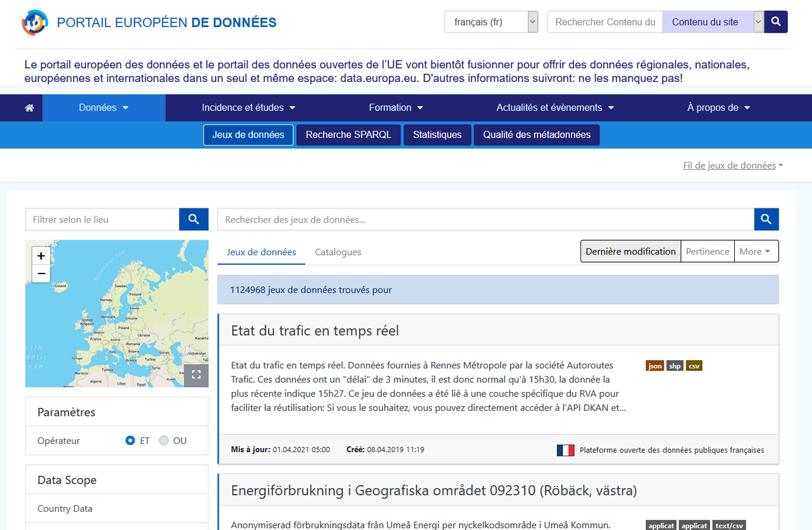
Task: Select the OU operator radio button
Action: pyautogui.click(x=164, y=441)
